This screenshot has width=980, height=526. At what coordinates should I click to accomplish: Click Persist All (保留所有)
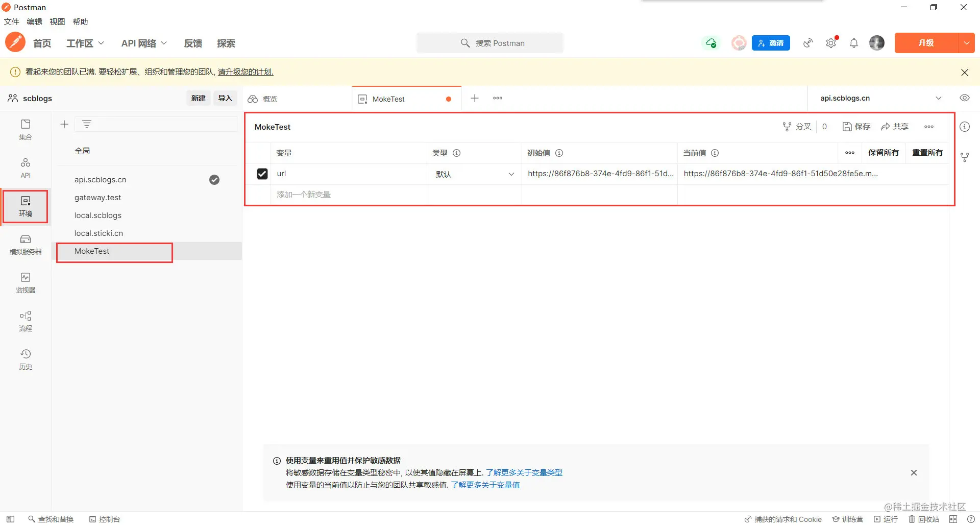click(x=884, y=153)
